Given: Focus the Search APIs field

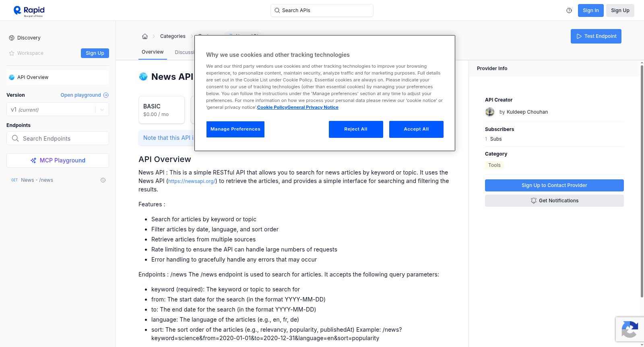Looking at the screenshot, I should [x=322, y=10].
